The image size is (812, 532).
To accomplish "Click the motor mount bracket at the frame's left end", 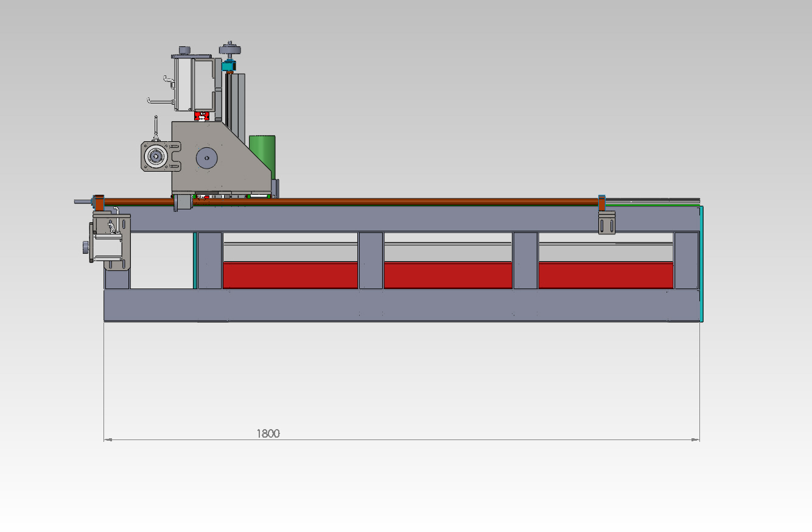I will (x=112, y=242).
